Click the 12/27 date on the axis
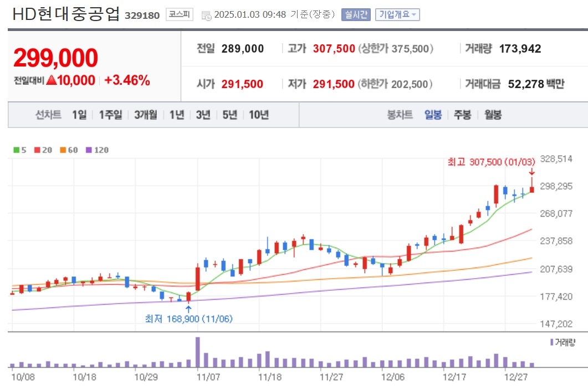 coord(515,377)
